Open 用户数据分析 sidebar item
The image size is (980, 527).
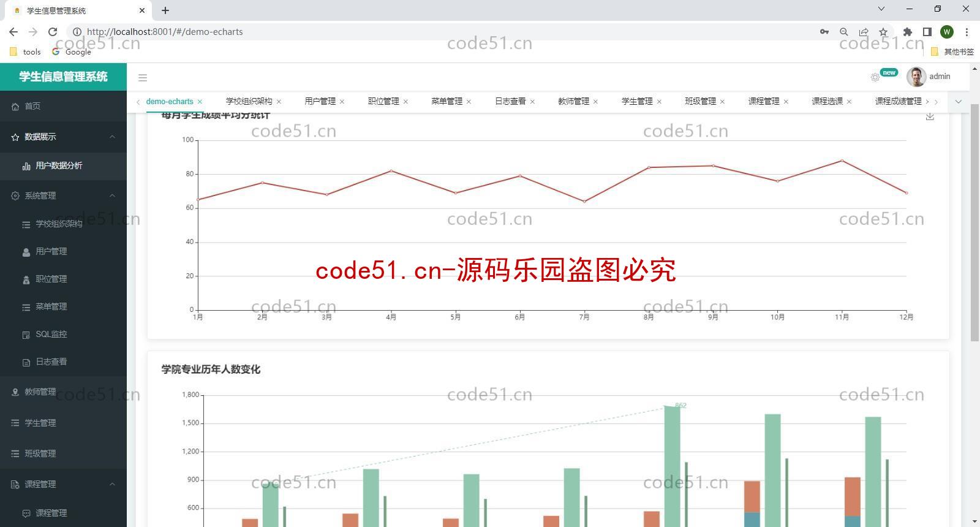63,166
